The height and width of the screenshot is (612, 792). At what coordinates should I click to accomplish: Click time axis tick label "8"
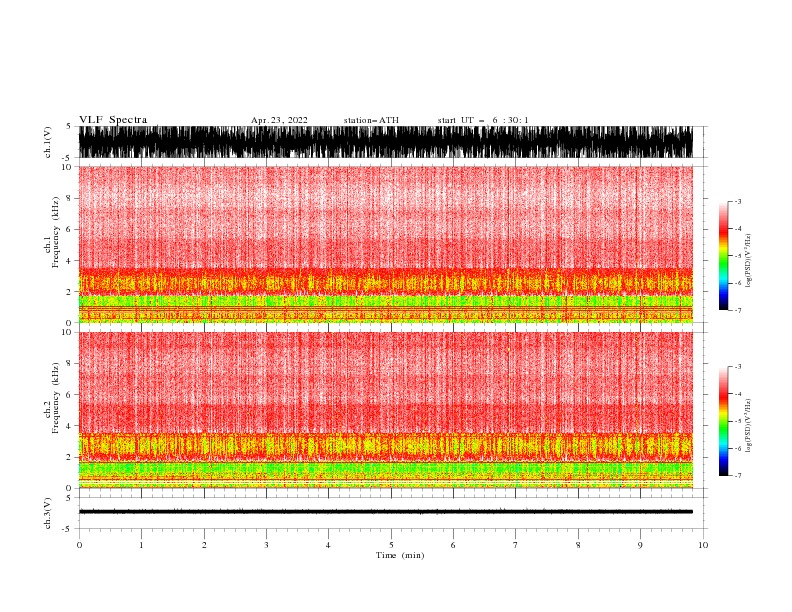pos(578,545)
